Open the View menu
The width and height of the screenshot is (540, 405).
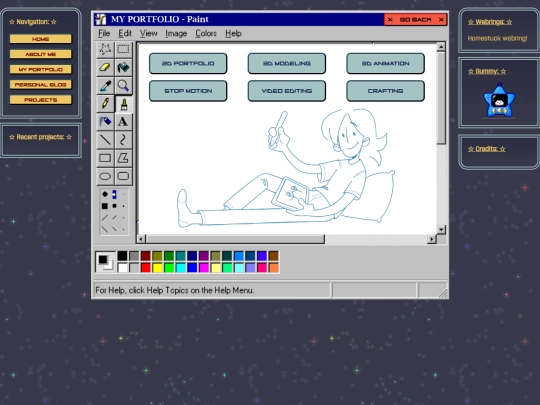148,33
